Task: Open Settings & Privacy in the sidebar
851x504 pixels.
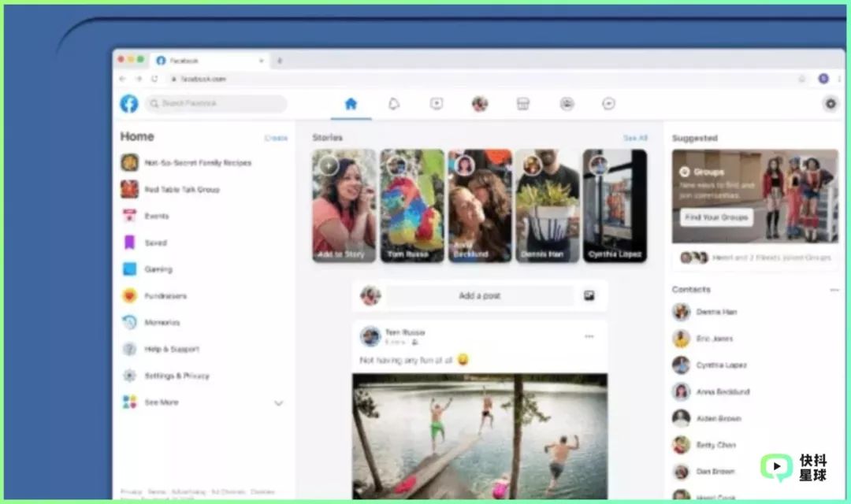Action: point(165,376)
